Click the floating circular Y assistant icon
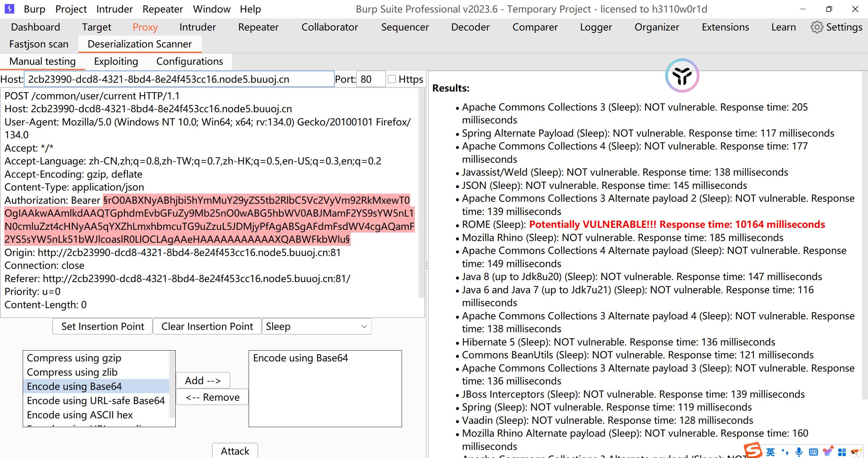868x458 pixels. [682, 76]
